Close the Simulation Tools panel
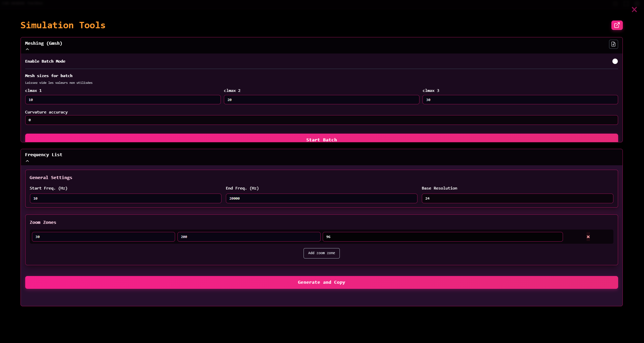 634,10
